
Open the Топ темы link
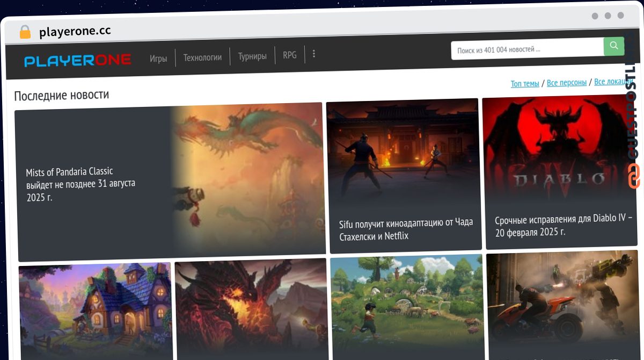[x=525, y=83]
